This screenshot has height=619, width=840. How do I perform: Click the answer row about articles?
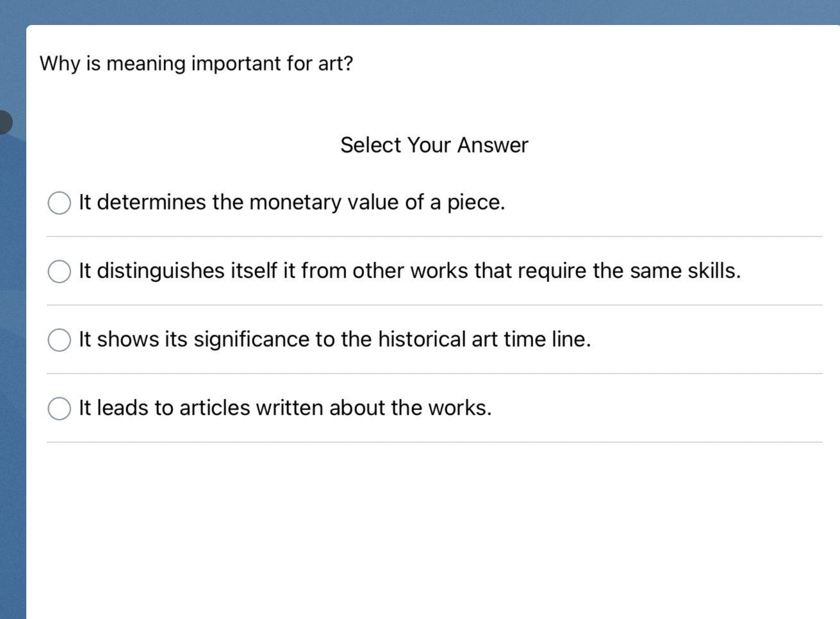click(284, 408)
